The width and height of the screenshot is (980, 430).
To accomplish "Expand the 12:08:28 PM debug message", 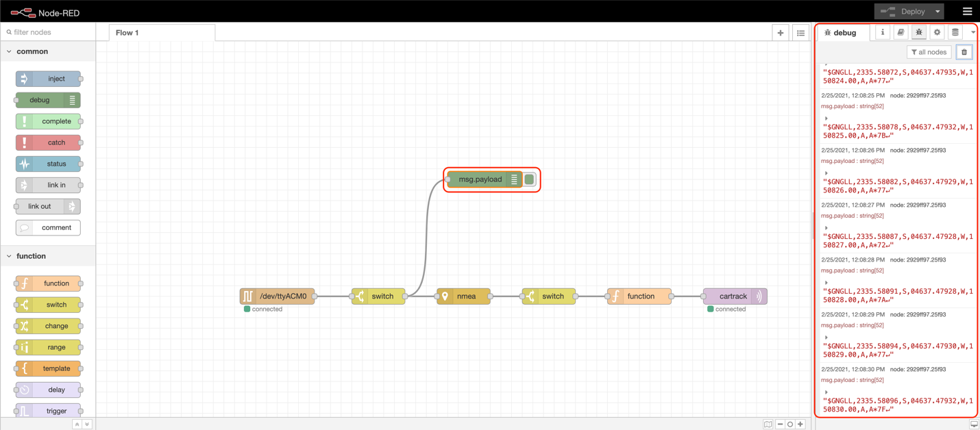I will [826, 283].
